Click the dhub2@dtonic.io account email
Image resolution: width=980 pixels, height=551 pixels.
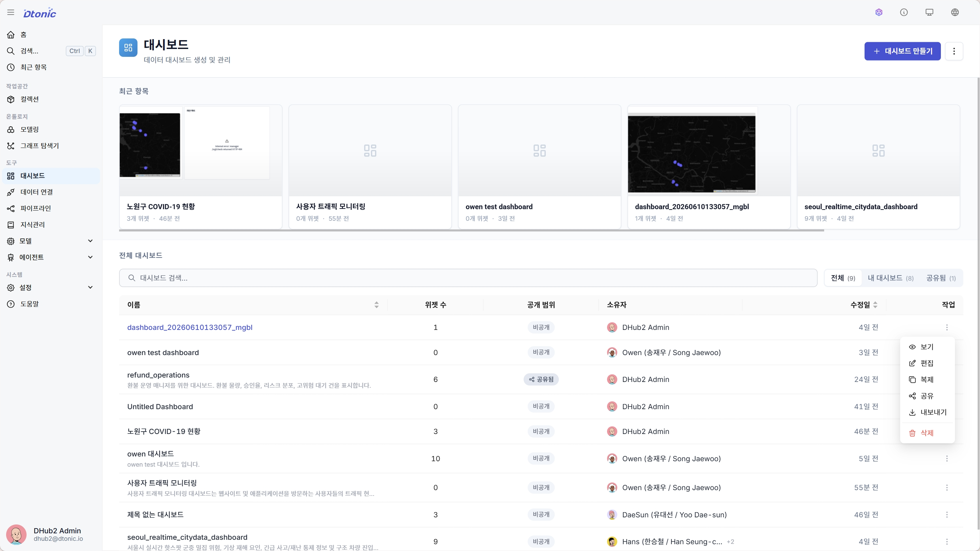coord(58,539)
